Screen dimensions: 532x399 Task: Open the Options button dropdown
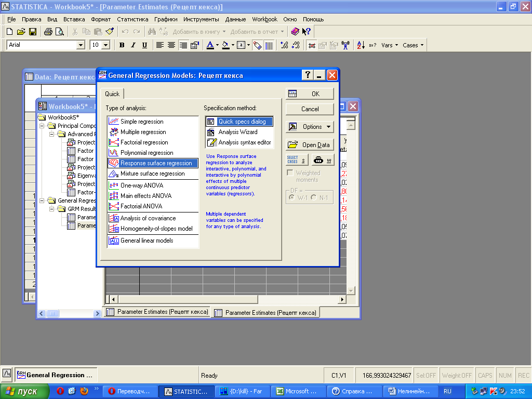[x=310, y=127]
